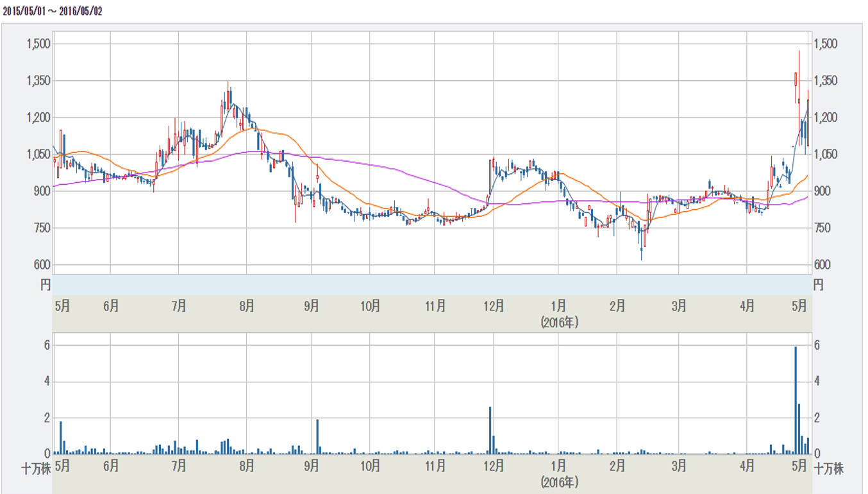Click the 6 label on the left volume axis
Screen dimensions: 868x494
click(x=47, y=345)
